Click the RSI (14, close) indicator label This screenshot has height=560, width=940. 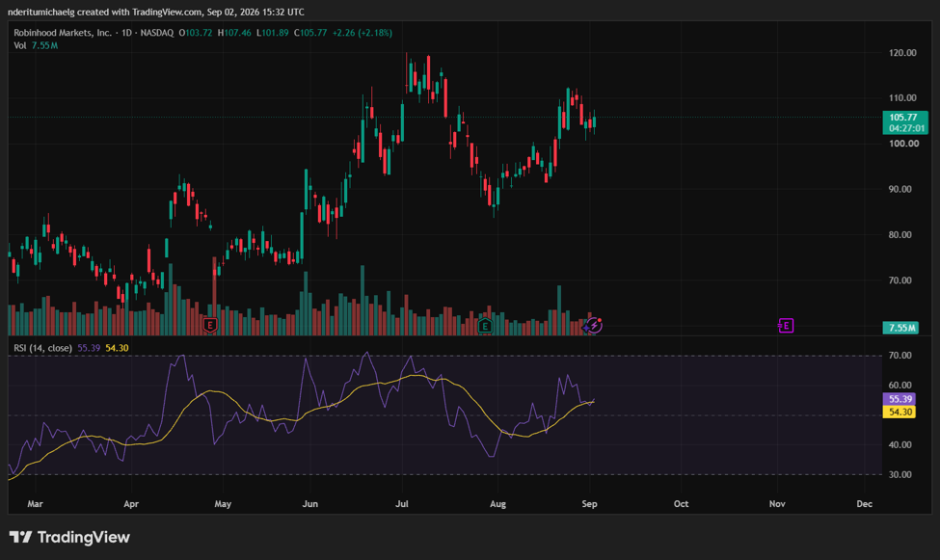pos(43,348)
